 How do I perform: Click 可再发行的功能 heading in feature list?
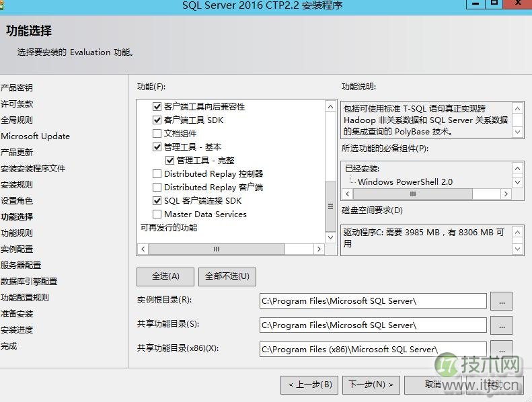click(x=169, y=228)
